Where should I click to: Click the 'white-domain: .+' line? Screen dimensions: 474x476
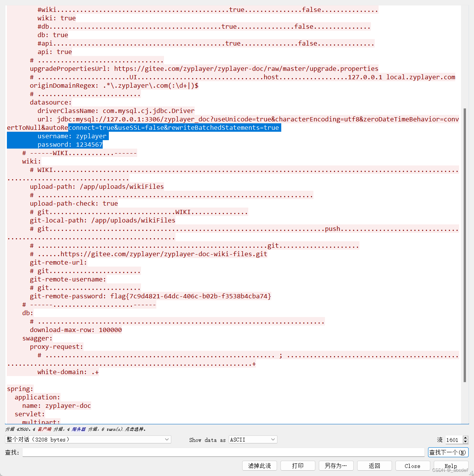68,372
